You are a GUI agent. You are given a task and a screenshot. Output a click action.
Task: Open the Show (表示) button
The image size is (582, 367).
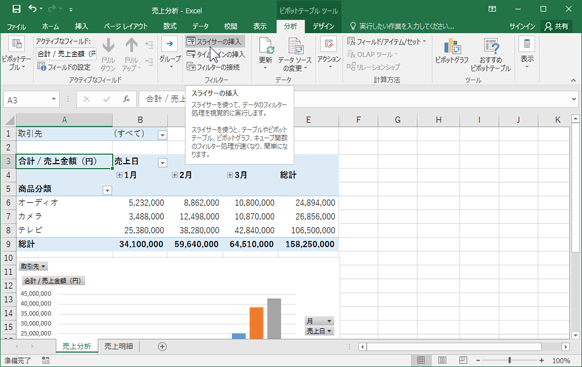(527, 53)
